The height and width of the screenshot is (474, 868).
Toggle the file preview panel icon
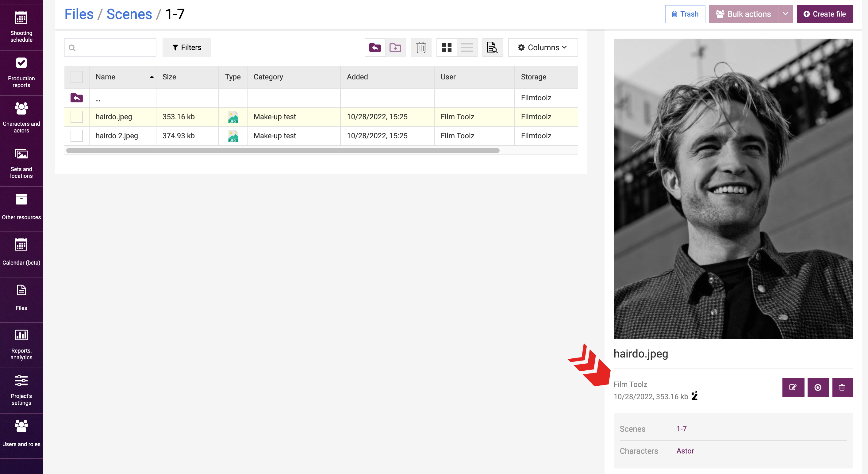click(x=493, y=48)
